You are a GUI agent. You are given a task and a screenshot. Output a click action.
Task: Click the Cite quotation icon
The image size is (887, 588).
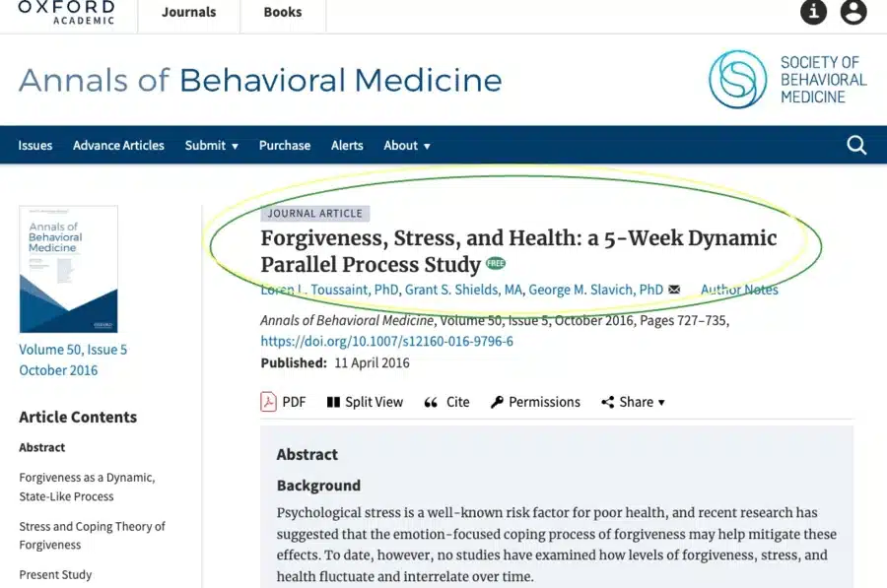(x=446, y=402)
